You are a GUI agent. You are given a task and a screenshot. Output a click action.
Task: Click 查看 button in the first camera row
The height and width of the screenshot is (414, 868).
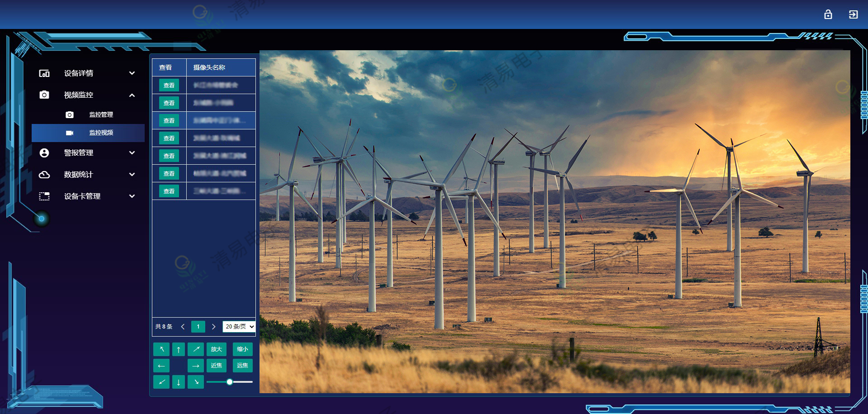[x=169, y=86]
